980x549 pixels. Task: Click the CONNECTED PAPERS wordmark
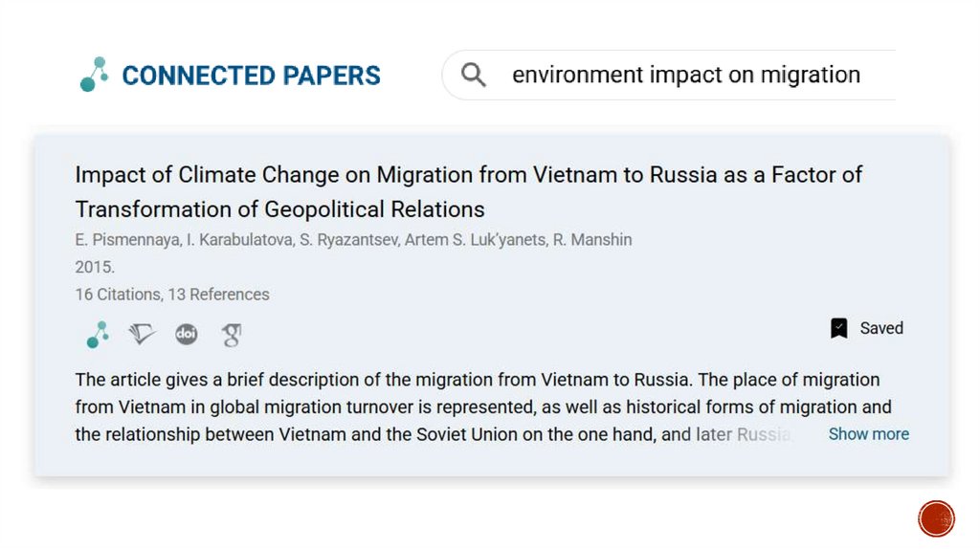coord(251,76)
